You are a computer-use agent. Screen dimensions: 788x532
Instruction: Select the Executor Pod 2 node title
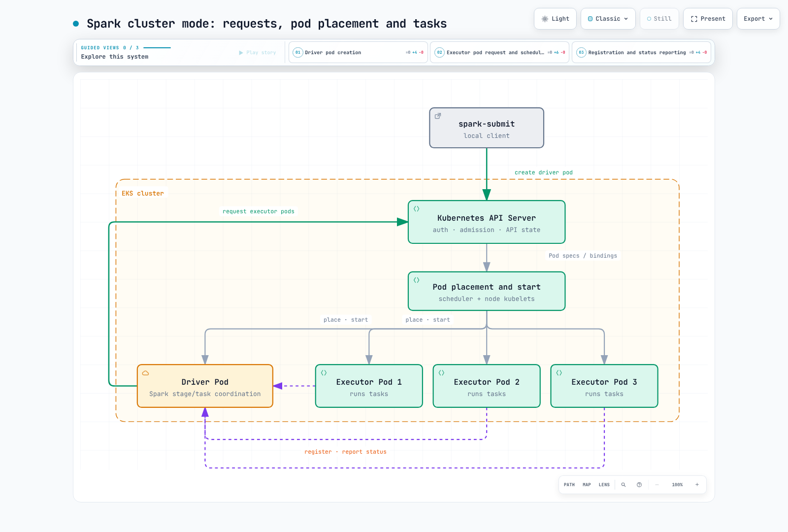point(487,382)
